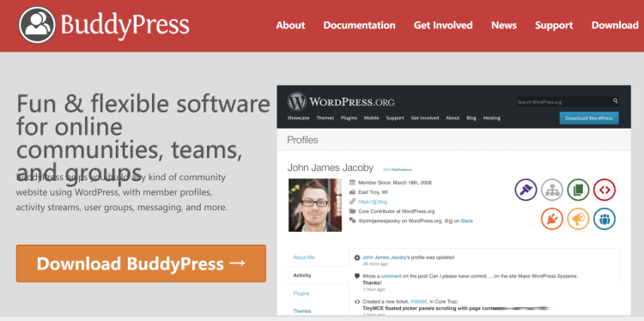Screen dimensions: 644x321
Task: Click the WordPress.org logo in screenshot
Action: point(341,101)
